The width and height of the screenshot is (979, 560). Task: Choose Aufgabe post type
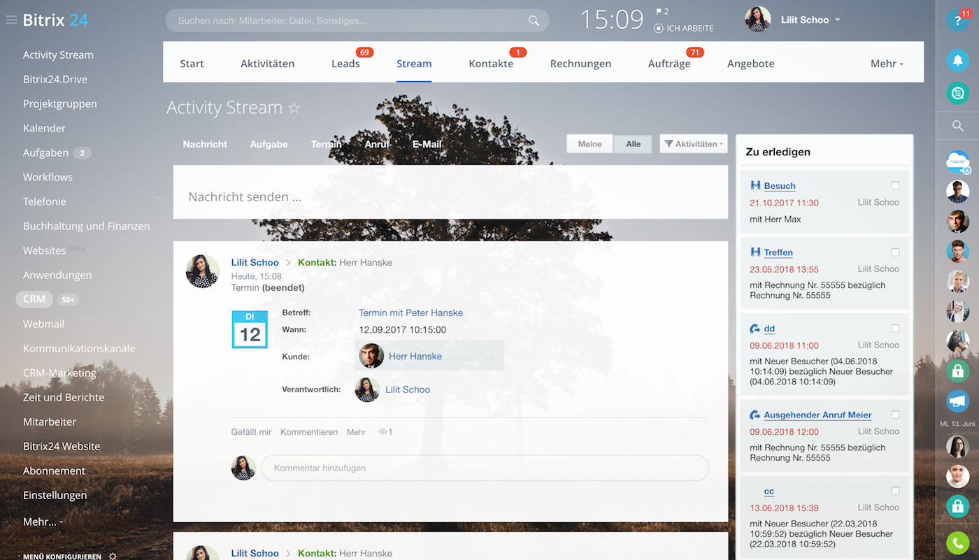tap(269, 144)
